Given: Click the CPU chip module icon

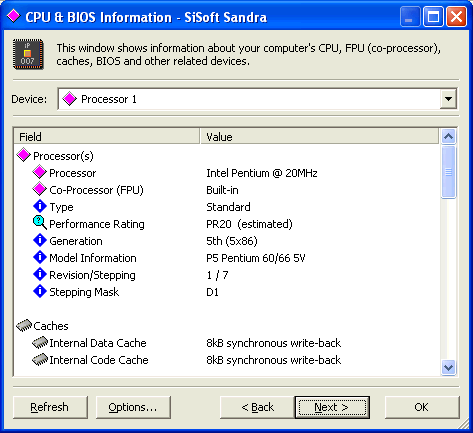Looking at the screenshot, I should (28, 54).
